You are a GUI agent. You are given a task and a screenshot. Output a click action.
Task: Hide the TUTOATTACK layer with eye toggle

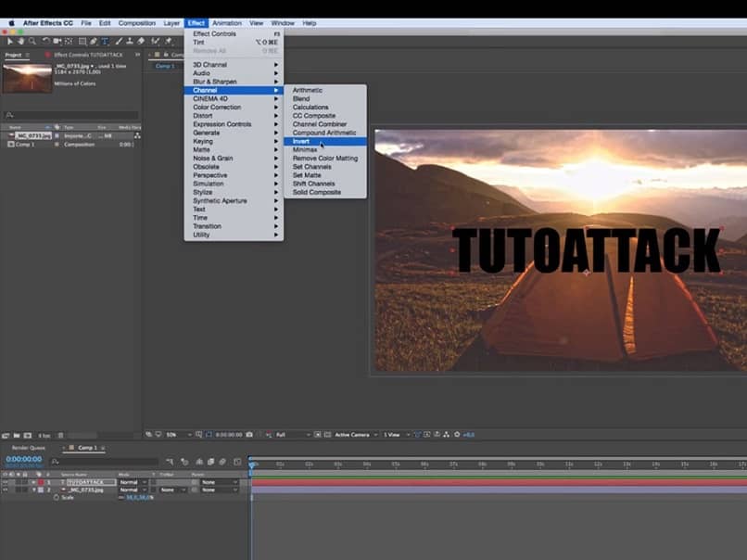[x=5, y=482]
